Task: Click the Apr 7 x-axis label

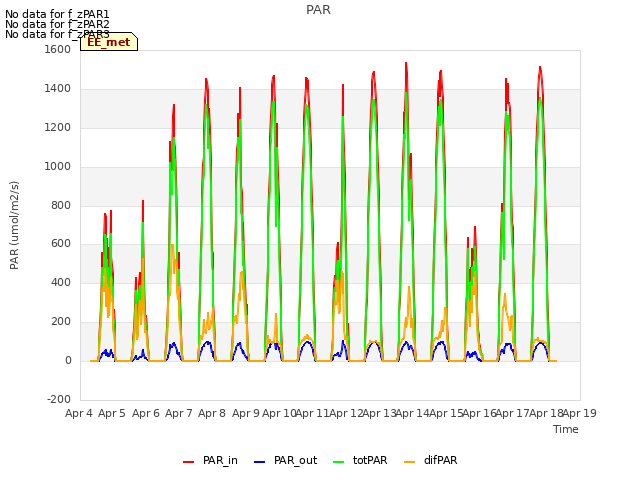Action: (x=179, y=413)
